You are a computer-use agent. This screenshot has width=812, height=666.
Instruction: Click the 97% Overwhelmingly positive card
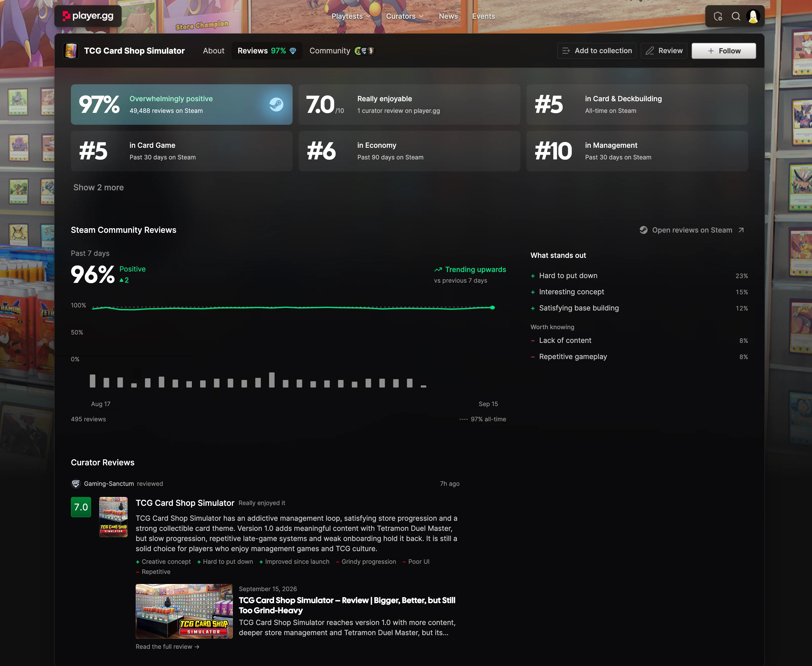click(181, 104)
